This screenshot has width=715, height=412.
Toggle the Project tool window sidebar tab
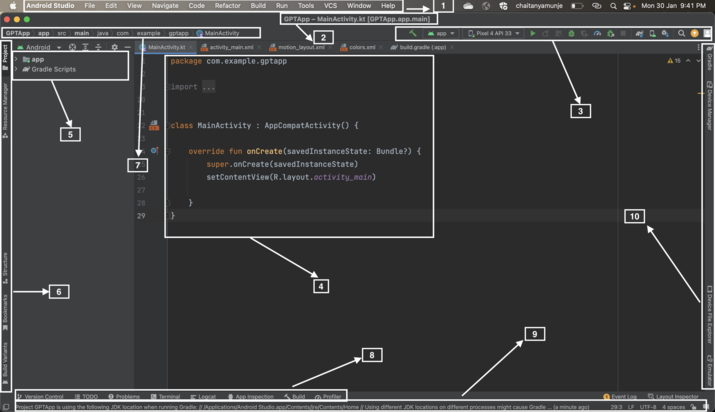click(4, 52)
